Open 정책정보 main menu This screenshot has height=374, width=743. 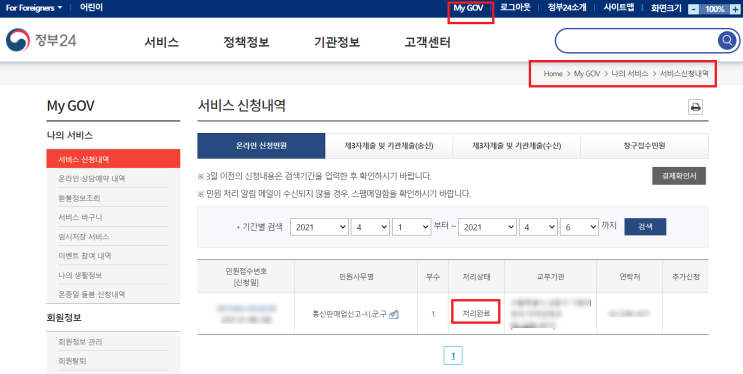coord(246,42)
